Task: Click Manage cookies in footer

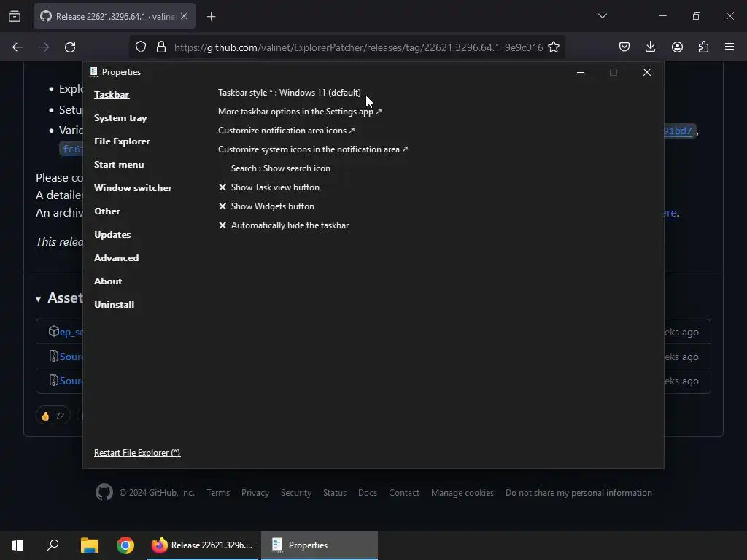Action: pos(462,493)
